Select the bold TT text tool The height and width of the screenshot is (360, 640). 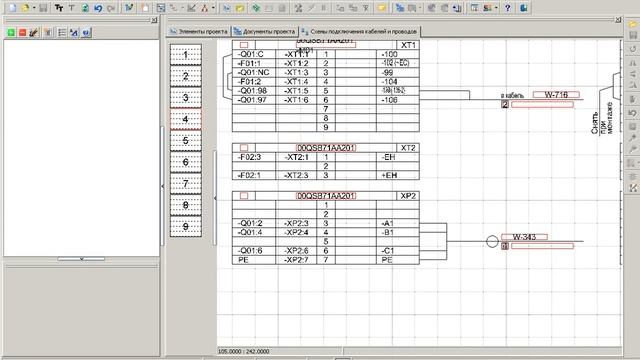coord(59,7)
